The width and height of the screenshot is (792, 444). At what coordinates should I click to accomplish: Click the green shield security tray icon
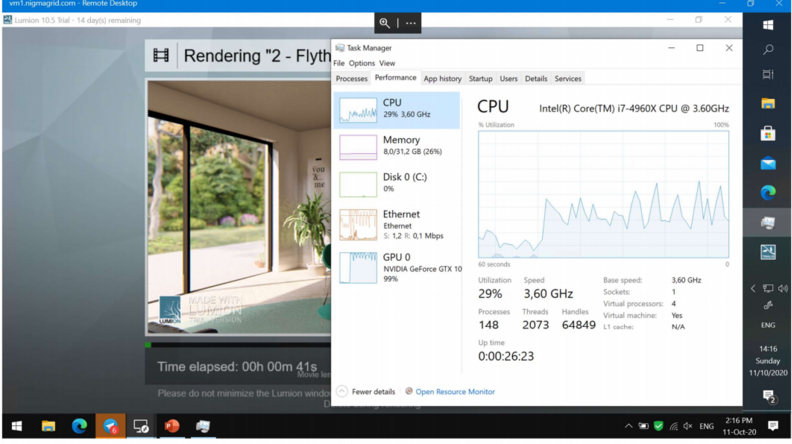(x=658, y=426)
